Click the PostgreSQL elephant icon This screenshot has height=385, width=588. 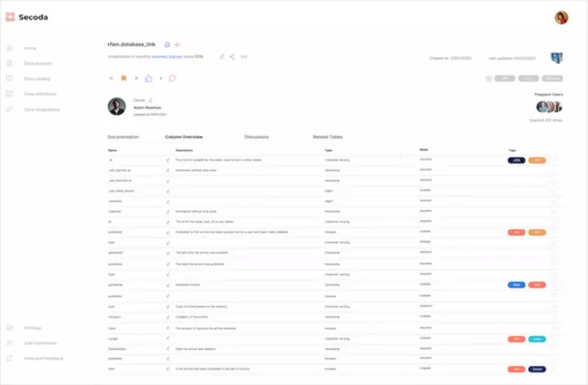(556, 58)
